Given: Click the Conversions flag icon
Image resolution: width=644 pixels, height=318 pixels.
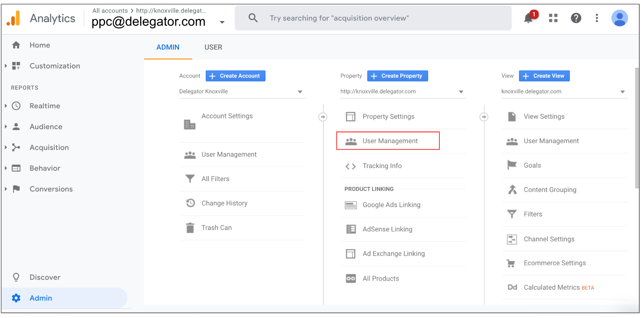Looking at the screenshot, I should [x=16, y=189].
